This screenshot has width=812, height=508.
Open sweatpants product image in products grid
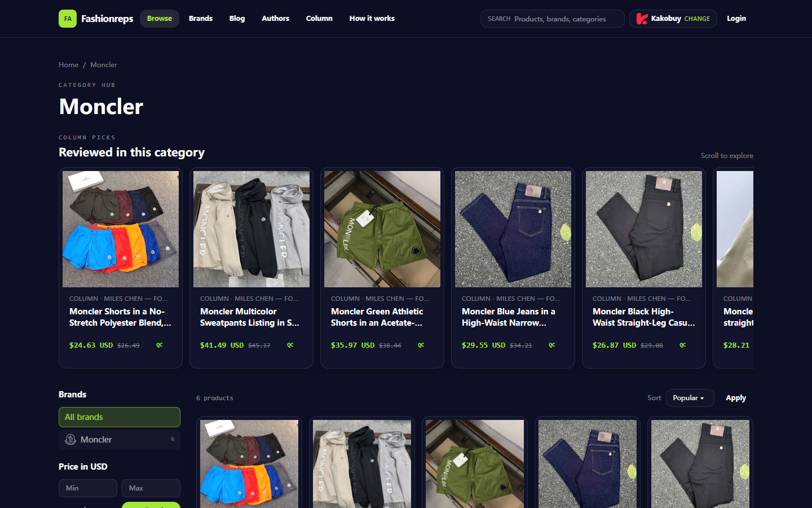[x=362, y=464]
